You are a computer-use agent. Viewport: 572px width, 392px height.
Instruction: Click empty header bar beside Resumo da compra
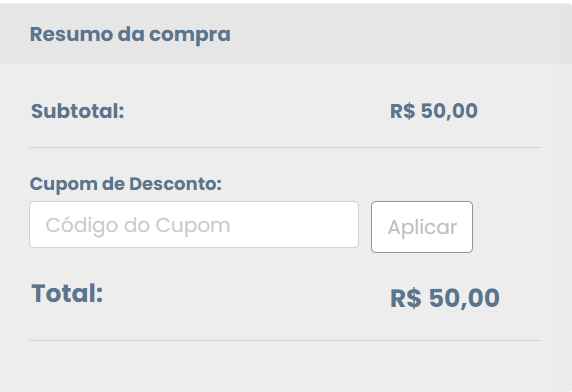tap(401, 34)
